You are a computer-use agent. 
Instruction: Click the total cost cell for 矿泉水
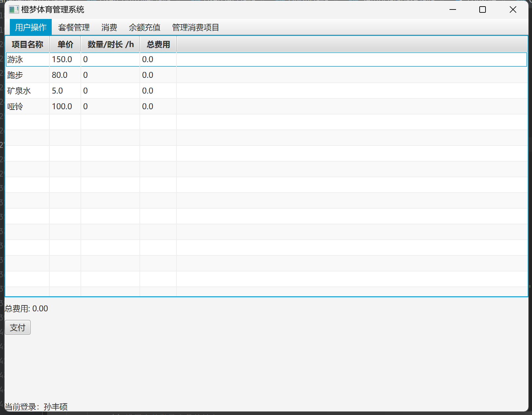point(158,91)
